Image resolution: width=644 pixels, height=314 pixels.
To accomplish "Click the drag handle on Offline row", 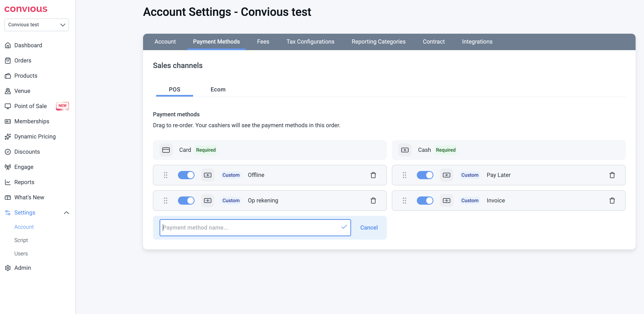I will click(165, 175).
